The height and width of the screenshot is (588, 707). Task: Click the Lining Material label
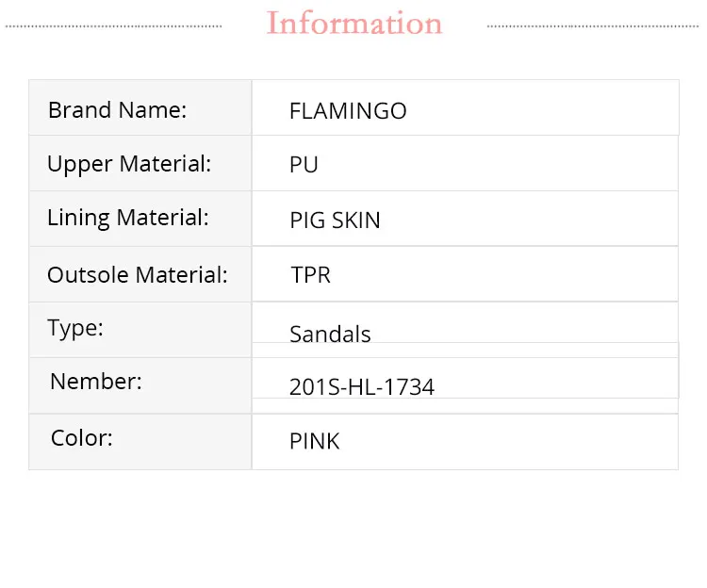click(x=128, y=218)
